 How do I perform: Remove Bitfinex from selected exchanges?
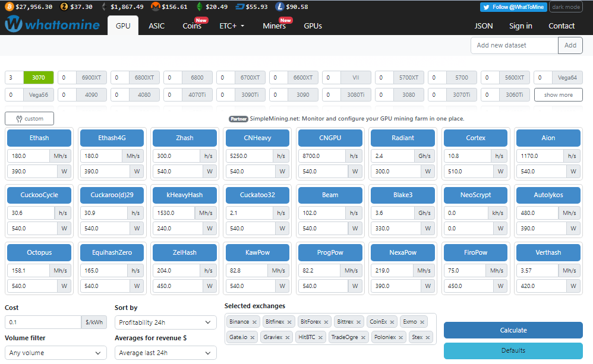pos(289,322)
